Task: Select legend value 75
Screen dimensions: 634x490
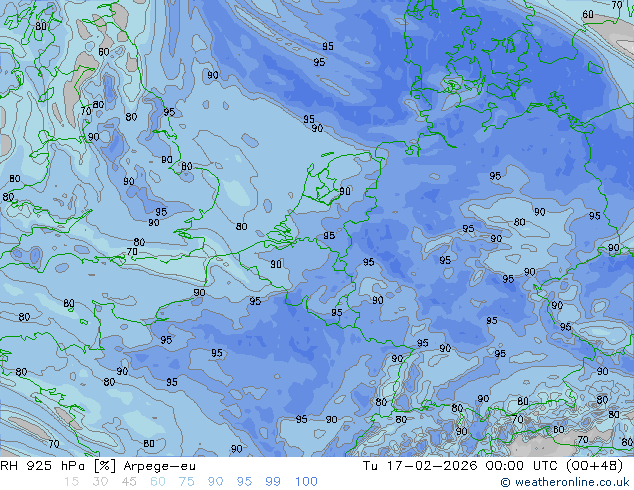Action: 186,482
